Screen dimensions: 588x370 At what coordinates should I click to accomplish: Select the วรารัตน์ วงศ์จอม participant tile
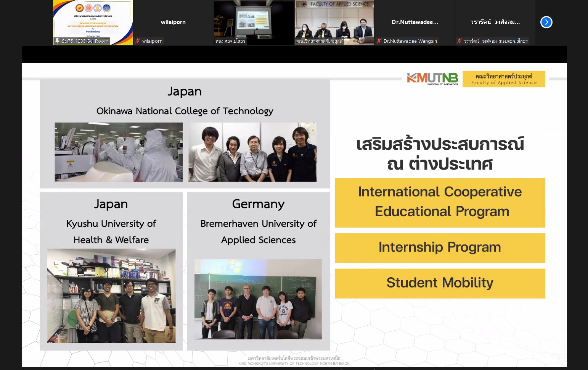495,23
